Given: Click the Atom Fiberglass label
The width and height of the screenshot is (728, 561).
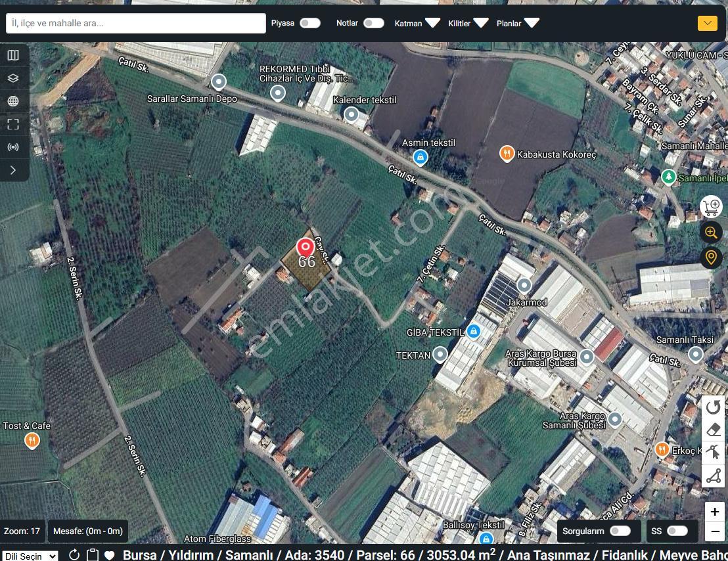Looking at the screenshot, I should [217, 539].
